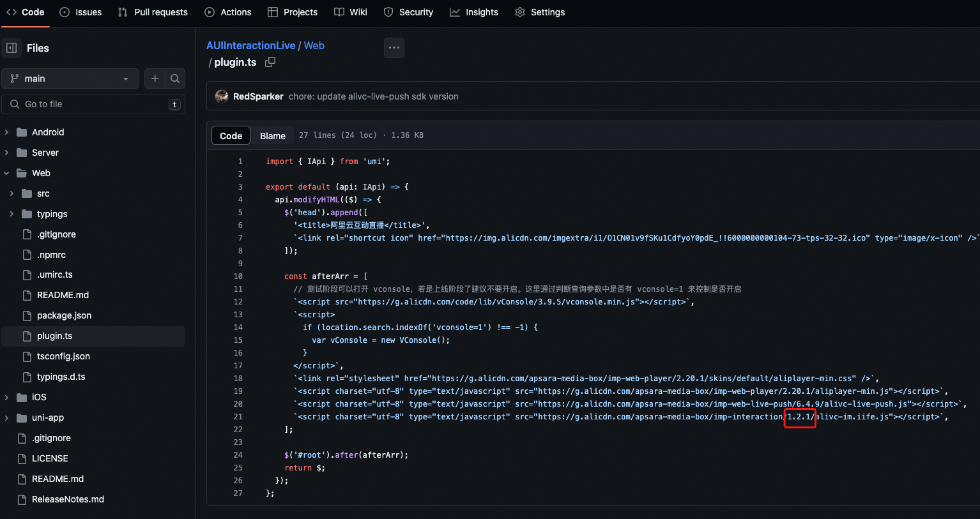980x519 pixels.
Task: Open the Projects tab
Action: tap(293, 12)
